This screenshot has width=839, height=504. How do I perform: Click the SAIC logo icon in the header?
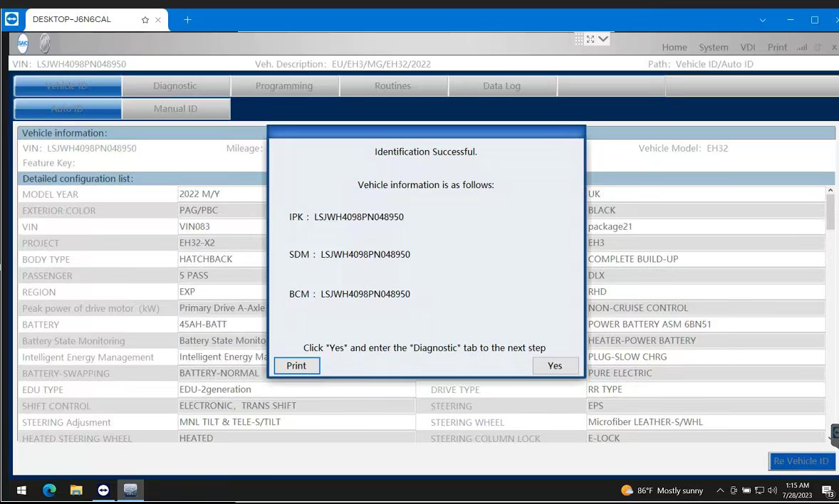(x=22, y=43)
